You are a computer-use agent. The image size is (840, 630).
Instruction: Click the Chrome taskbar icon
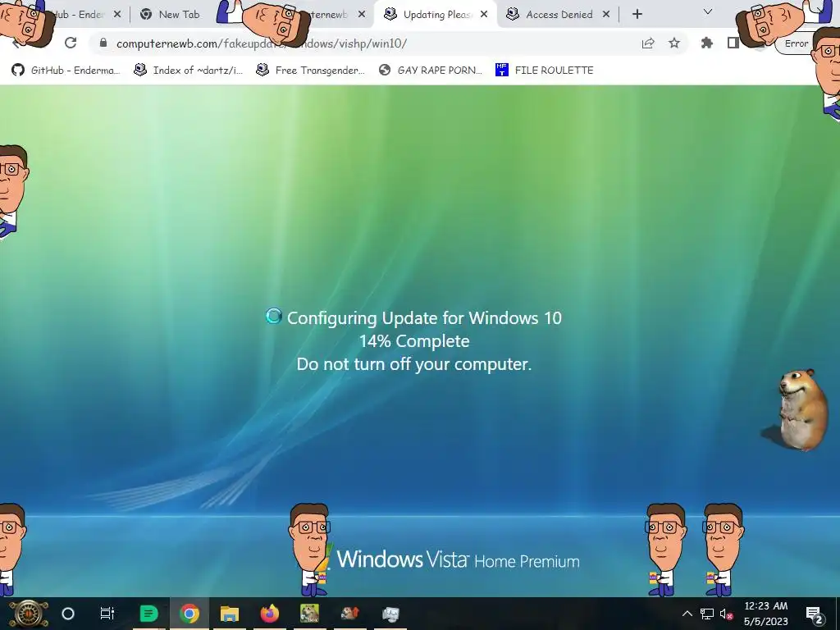[x=189, y=614]
